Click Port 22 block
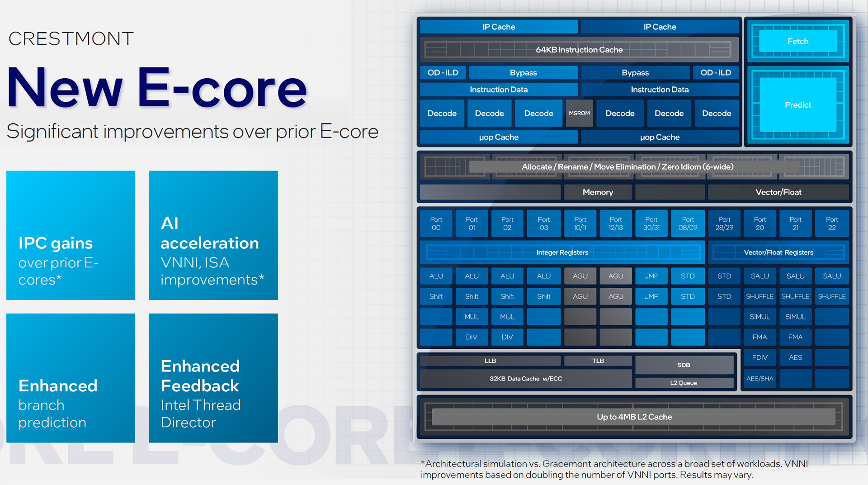This screenshot has width=868, height=485. click(x=832, y=223)
